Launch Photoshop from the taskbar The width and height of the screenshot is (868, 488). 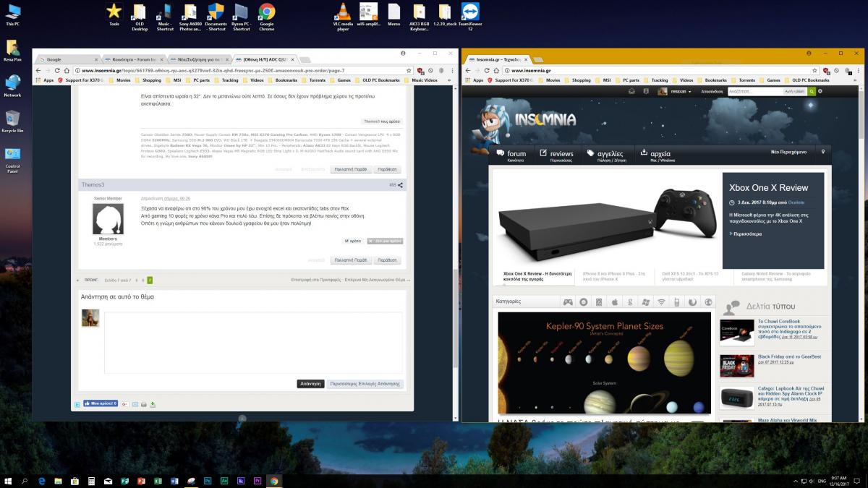pos(208,480)
